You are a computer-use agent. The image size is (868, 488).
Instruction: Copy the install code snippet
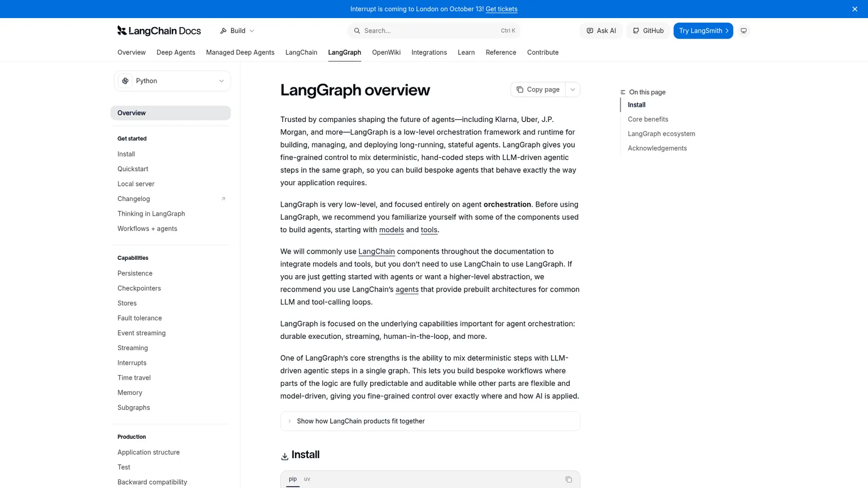coord(568,480)
